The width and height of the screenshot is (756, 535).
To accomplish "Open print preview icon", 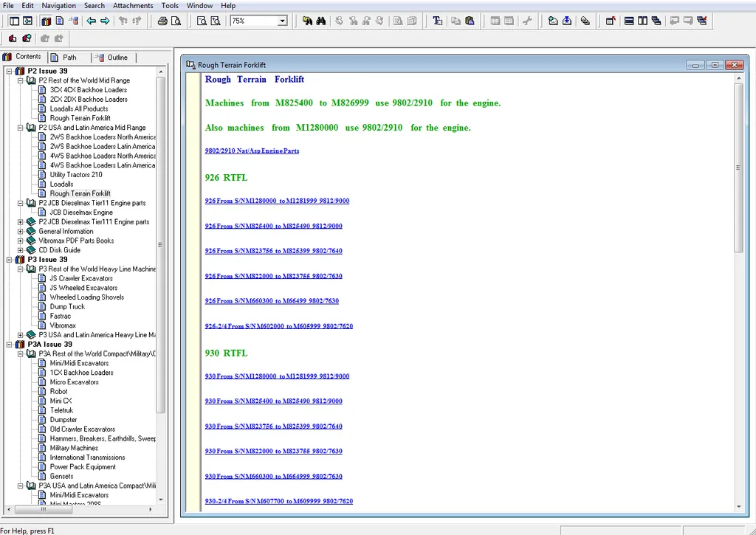I will pos(176,21).
